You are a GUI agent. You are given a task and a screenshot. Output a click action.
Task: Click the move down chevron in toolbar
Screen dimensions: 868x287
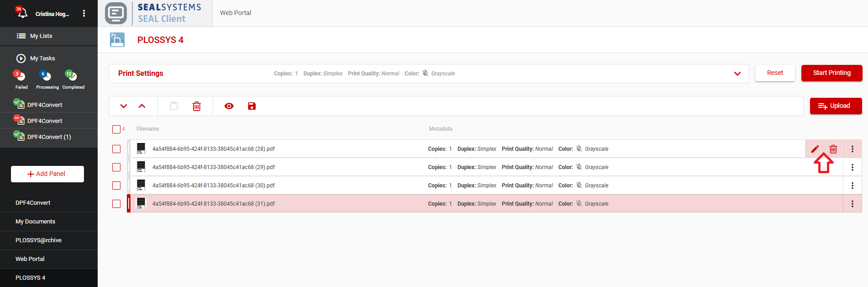pyautogui.click(x=124, y=106)
